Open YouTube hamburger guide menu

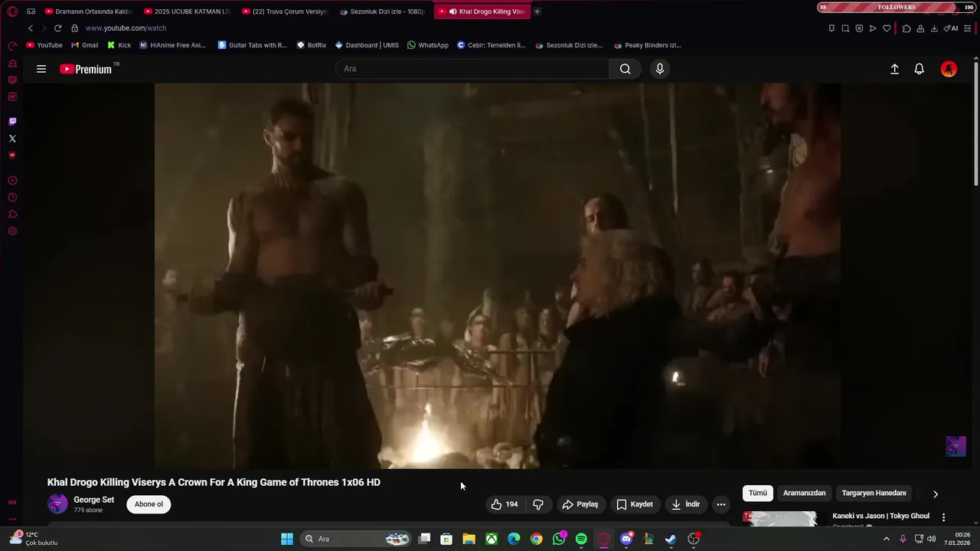click(x=41, y=69)
